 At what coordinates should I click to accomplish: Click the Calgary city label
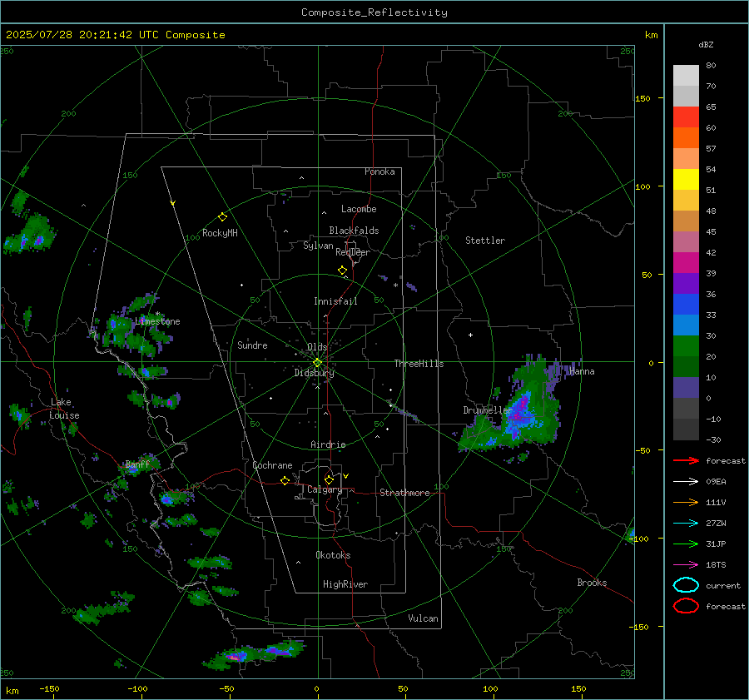pos(325,489)
